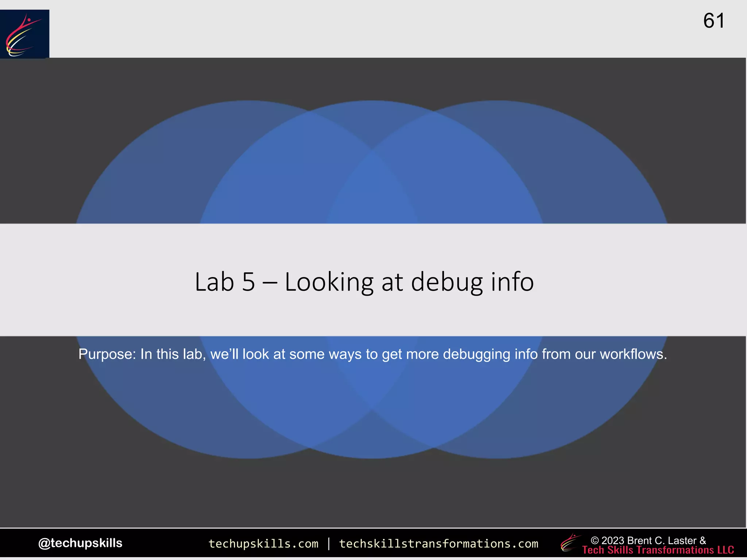Click the small swoosh logo in footer
The height and width of the screenshot is (560, 747).
point(570,542)
